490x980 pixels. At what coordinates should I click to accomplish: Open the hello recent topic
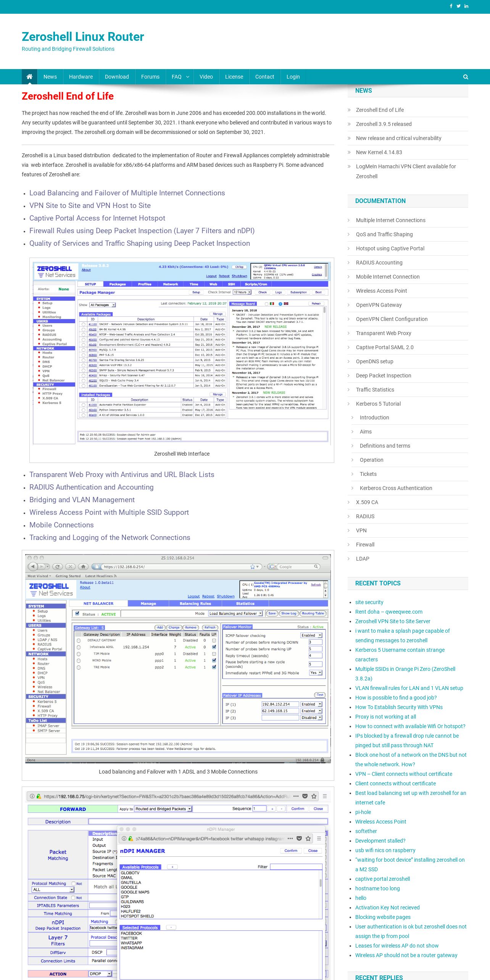coord(361,898)
